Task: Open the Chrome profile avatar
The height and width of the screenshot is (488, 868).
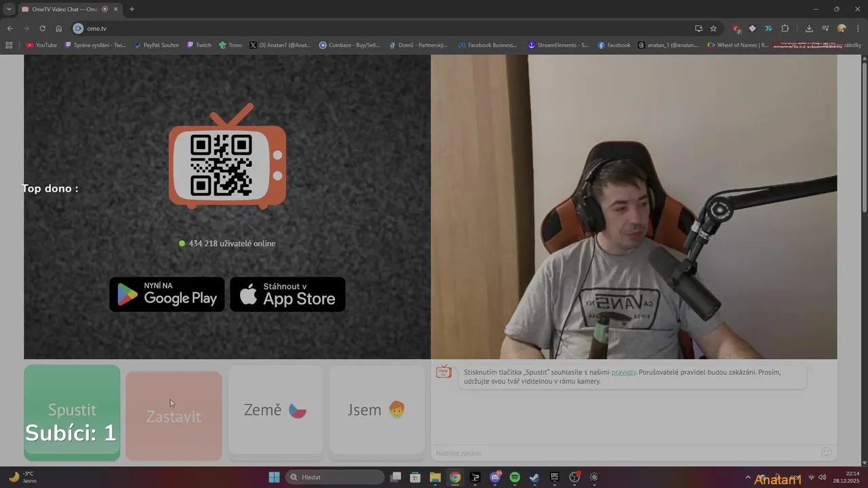Action: (842, 28)
